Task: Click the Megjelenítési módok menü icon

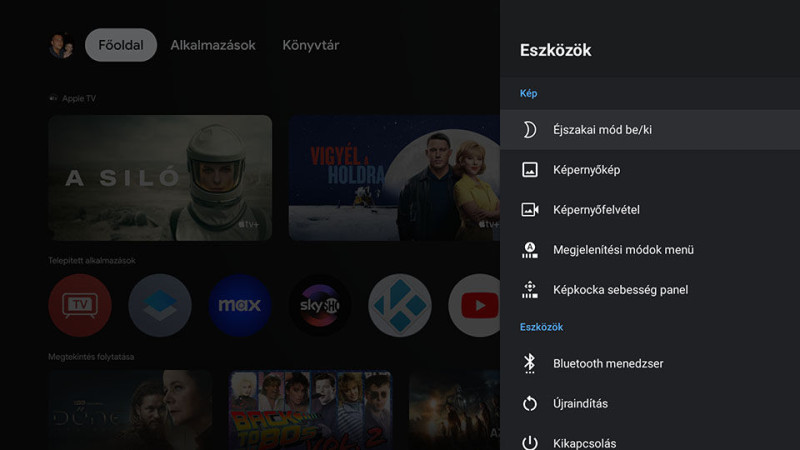Action: point(530,250)
